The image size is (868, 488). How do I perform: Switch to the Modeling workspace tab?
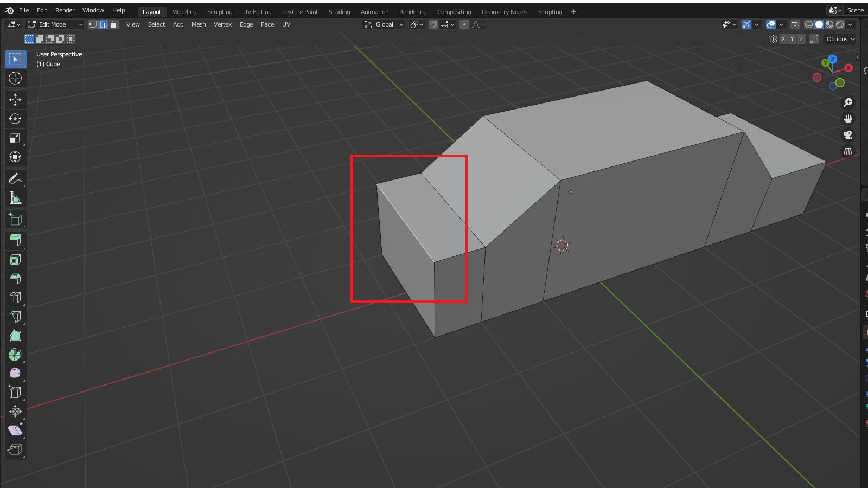(184, 12)
